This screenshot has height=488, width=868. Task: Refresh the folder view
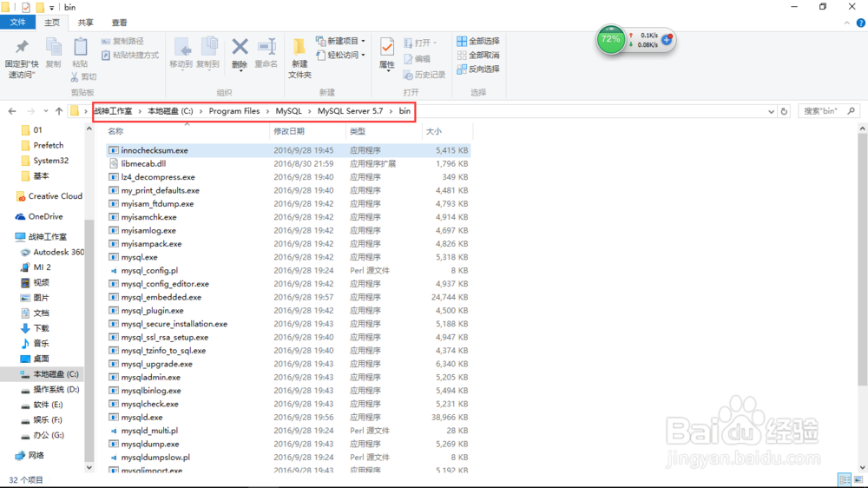pyautogui.click(x=784, y=111)
